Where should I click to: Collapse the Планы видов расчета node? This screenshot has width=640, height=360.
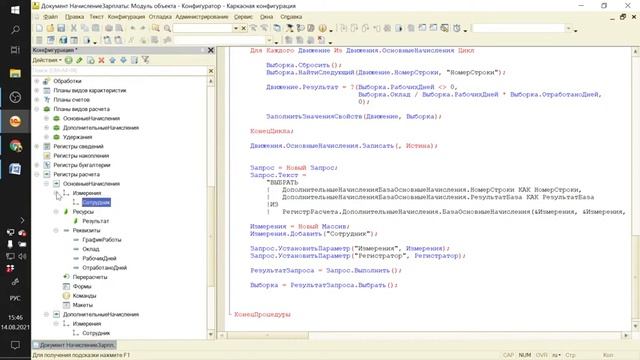pyautogui.click(x=37, y=109)
